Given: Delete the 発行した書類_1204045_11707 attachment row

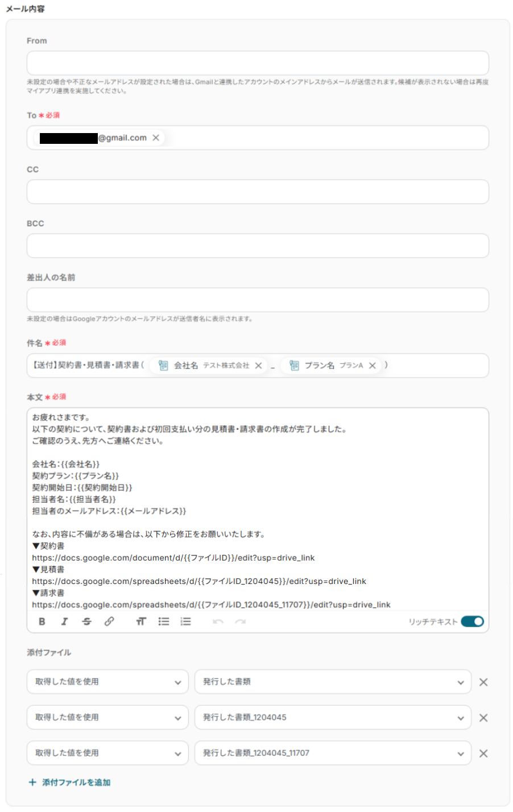Looking at the screenshot, I should tap(483, 753).
